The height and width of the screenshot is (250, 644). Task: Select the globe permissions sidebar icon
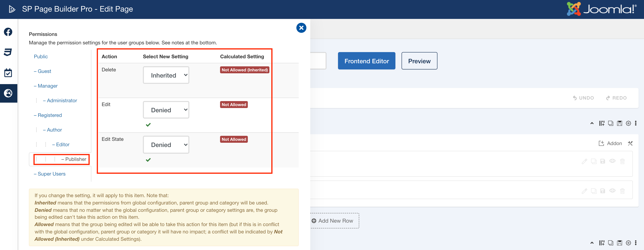[x=8, y=93]
